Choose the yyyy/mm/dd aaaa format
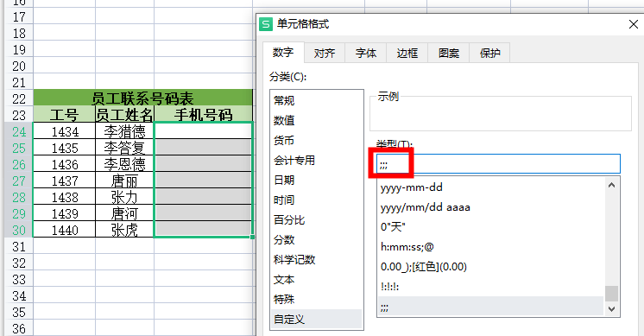 (491, 207)
